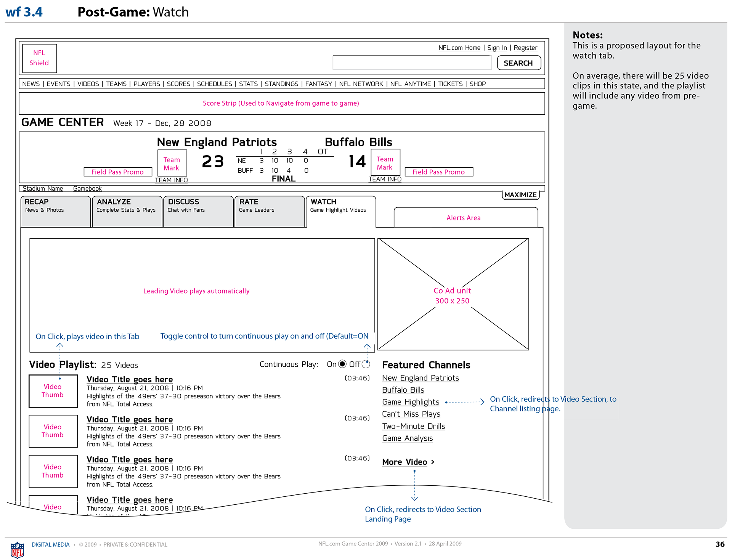Click the NFL logo in the footer
The width and height of the screenshot is (732, 560).
point(17,550)
